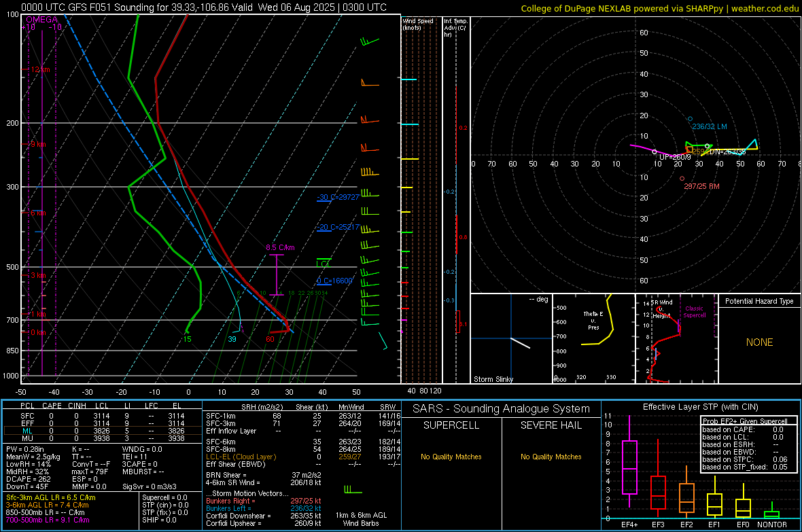Click the '700-500mb LR = 9.1 C/km' line
The width and height of the screenshot is (802, 532).
(48, 520)
